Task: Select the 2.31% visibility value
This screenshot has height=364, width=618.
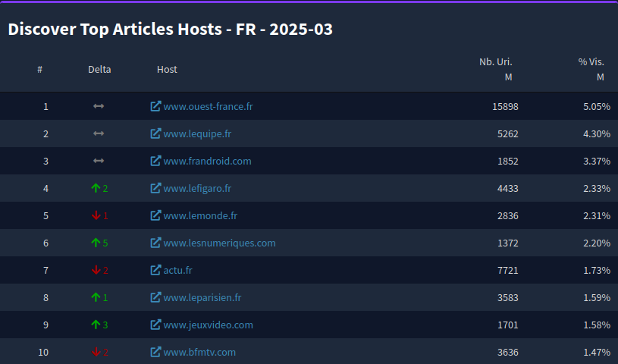Action: 597,215
